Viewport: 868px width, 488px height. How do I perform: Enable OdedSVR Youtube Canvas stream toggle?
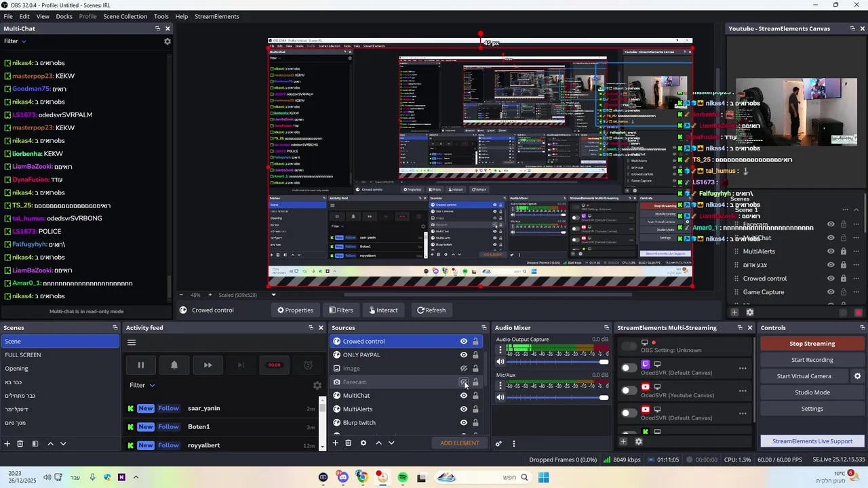629,390
